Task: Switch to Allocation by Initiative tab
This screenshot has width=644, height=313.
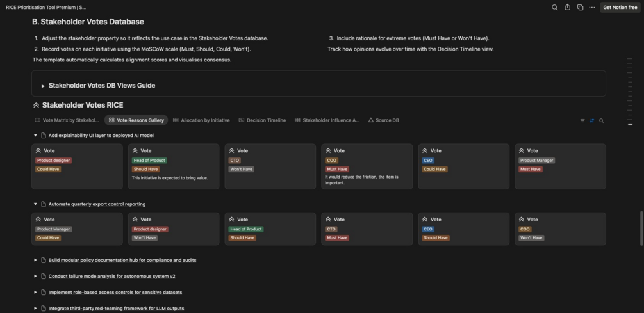Action: tap(201, 120)
